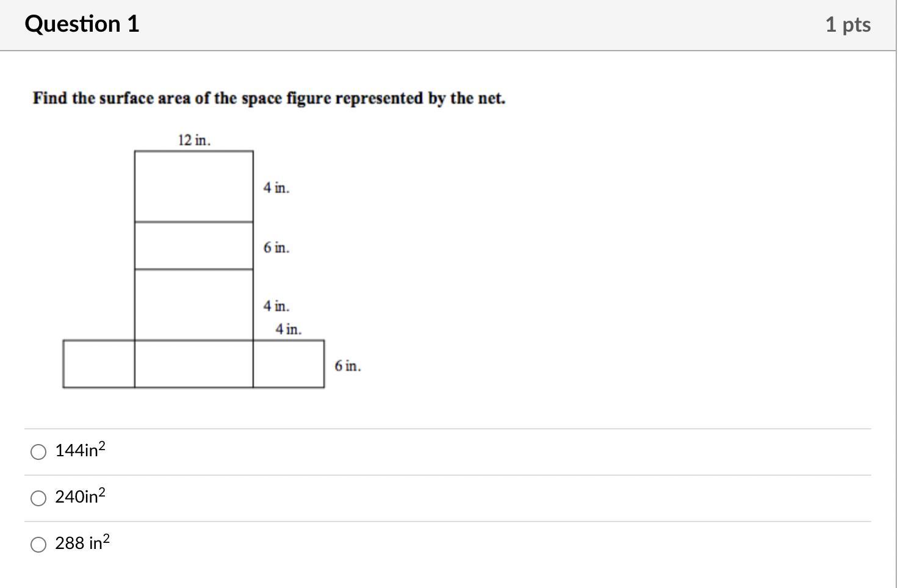903x588 pixels.
Task: Click the surface area question prompt text
Action: coord(269,98)
